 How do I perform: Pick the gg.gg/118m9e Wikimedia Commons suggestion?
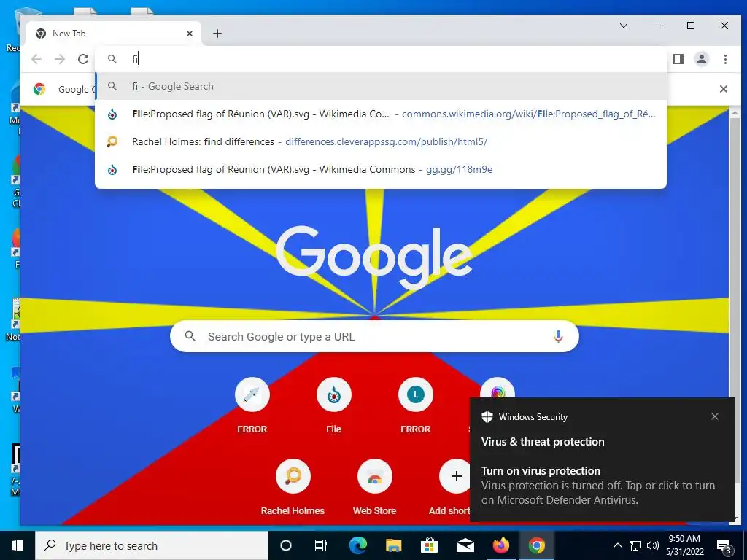coord(381,169)
